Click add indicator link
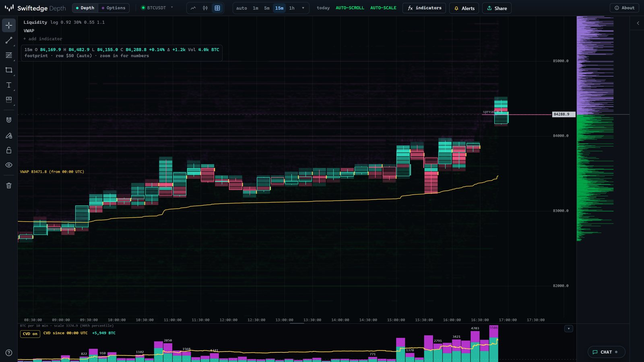The height and width of the screenshot is (362, 644). click(x=43, y=39)
